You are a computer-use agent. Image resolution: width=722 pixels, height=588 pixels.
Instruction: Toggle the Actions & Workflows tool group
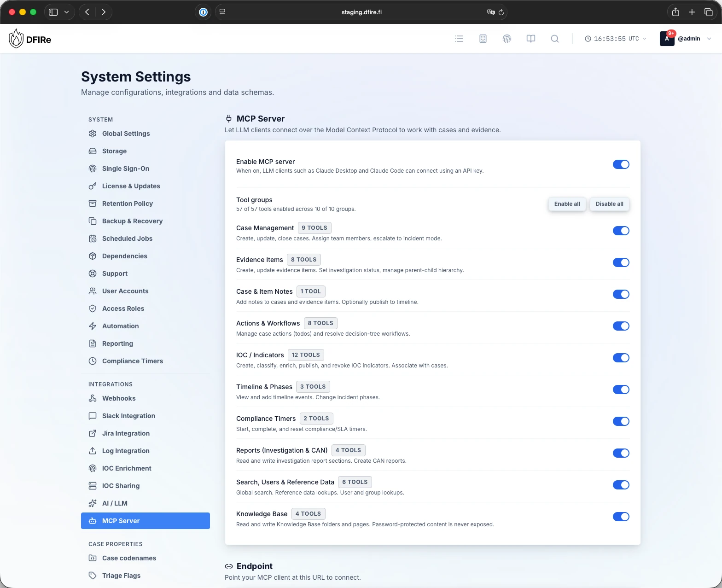click(621, 326)
